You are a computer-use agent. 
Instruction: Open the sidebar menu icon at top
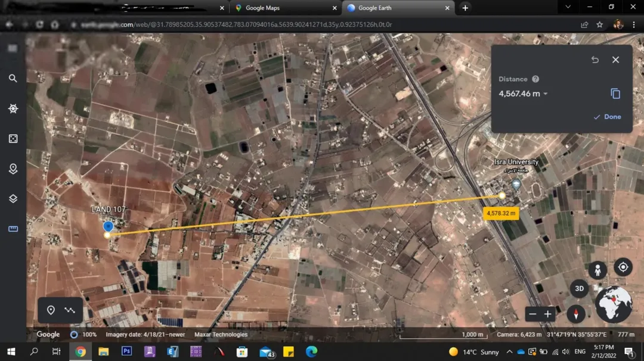pyautogui.click(x=13, y=48)
